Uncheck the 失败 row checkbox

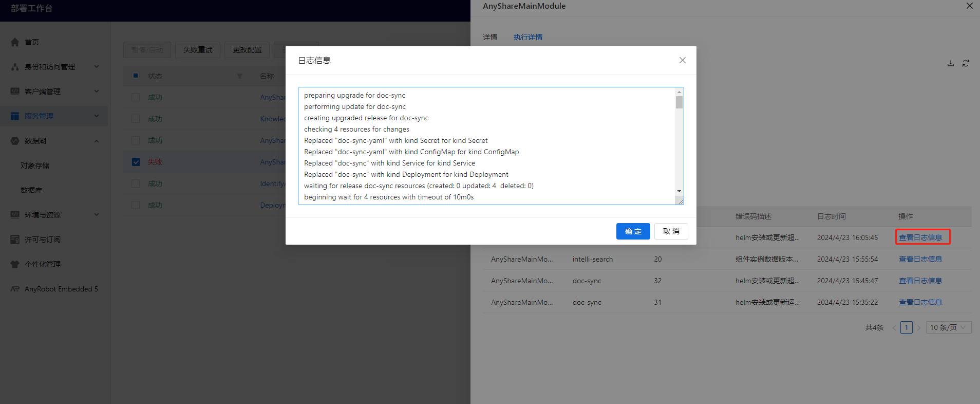click(136, 162)
